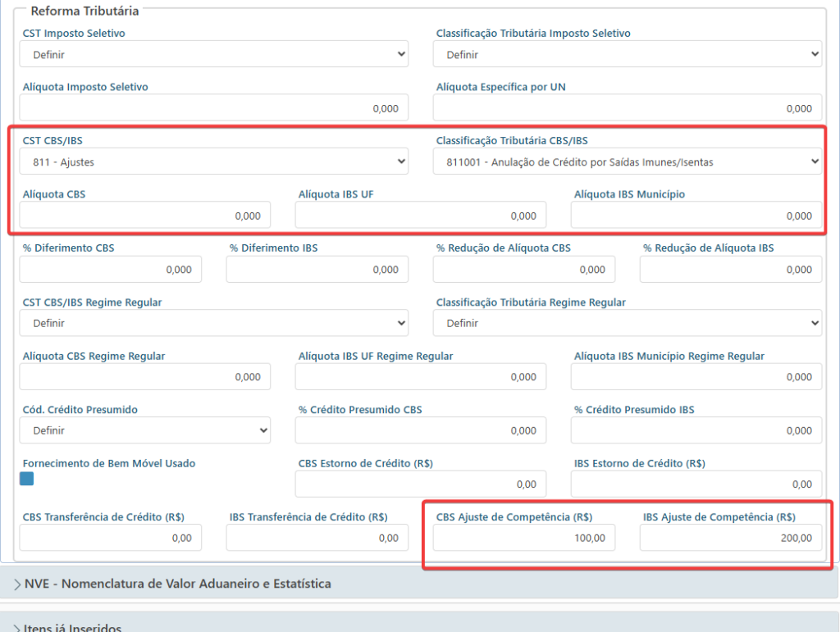Click the Alíquota IBS UF field

coord(421,215)
